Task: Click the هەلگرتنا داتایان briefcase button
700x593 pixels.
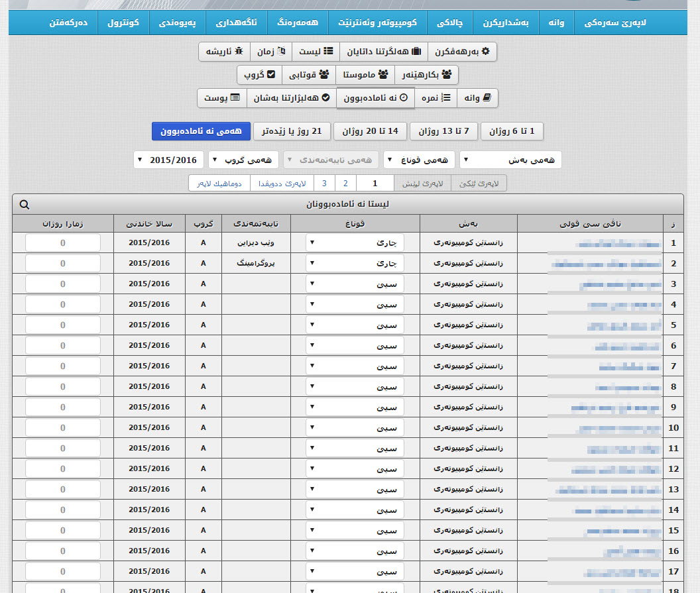Action: (384, 52)
